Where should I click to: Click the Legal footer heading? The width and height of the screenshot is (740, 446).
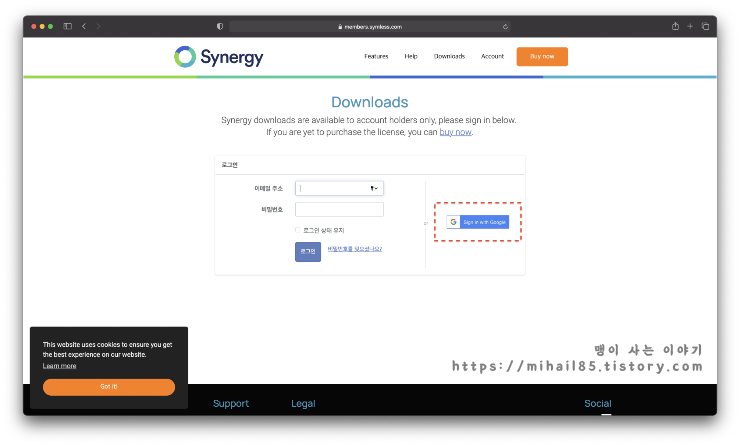(303, 404)
